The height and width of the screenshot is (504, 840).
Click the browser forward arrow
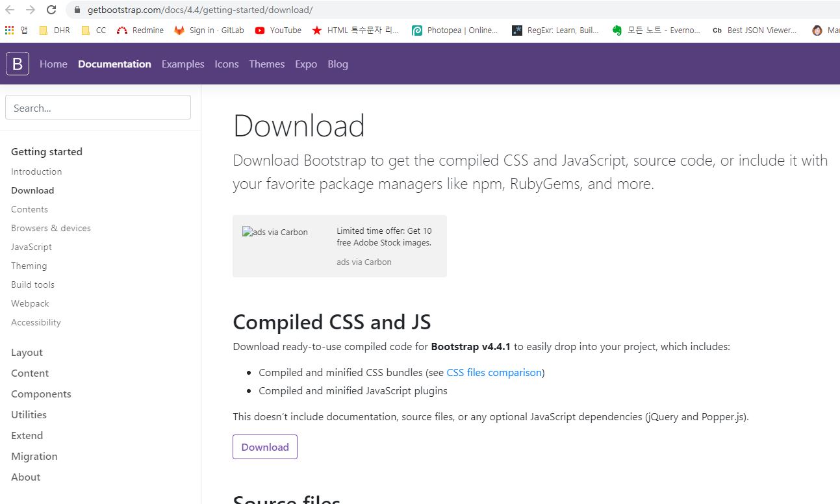(31, 10)
